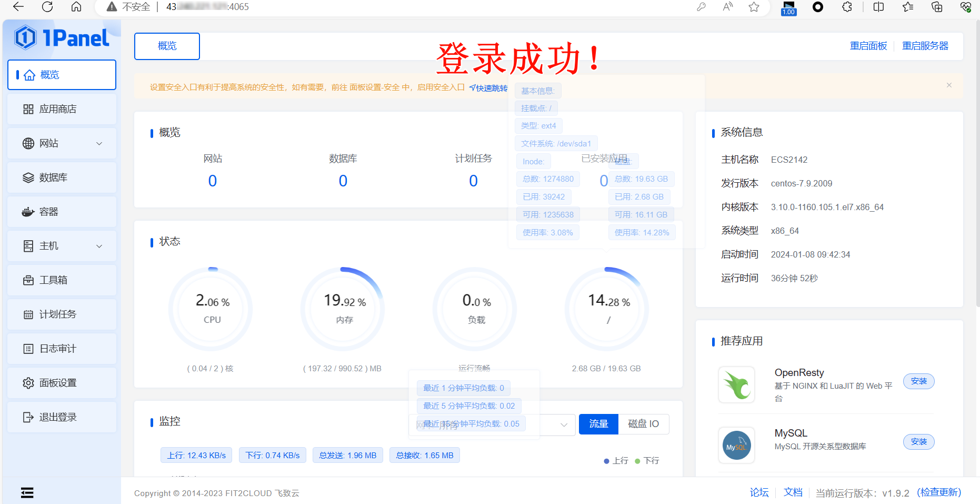Image resolution: width=980 pixels, height=504 pixels.
Task: Click the 数据库 count of 0
Action: pyautogui.click(x=343, y=181)
